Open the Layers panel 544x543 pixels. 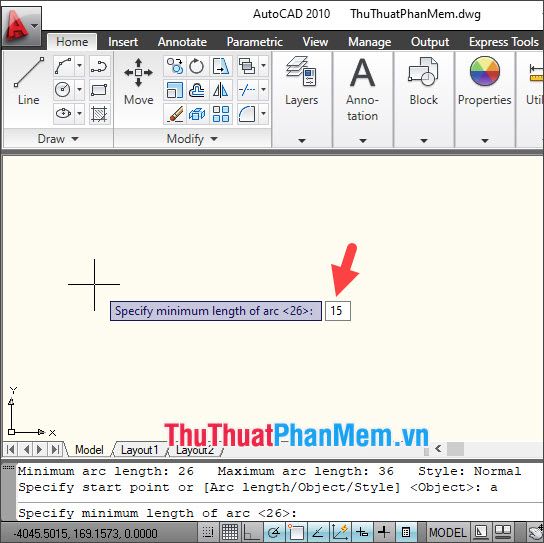(x=301, y=81)
